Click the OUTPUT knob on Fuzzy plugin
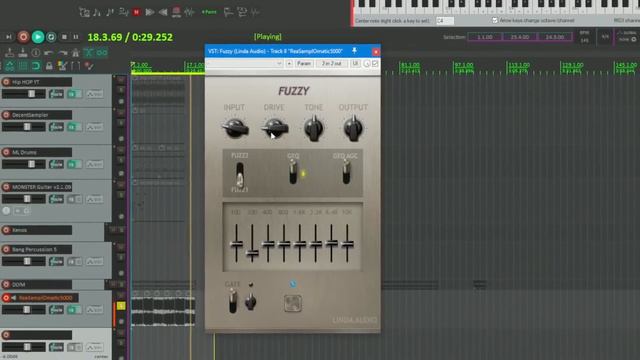Screen dimensions: 640x360 click(353, 129)
